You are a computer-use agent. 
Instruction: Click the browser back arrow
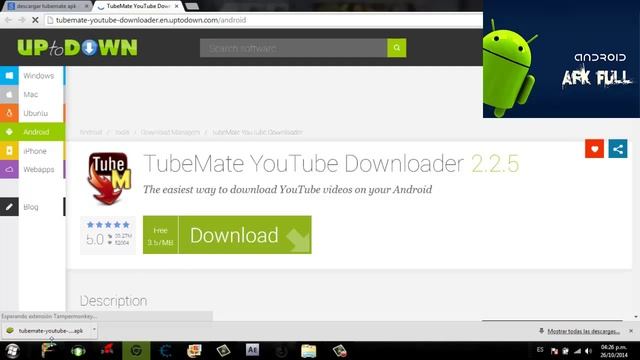click(8, 20)
